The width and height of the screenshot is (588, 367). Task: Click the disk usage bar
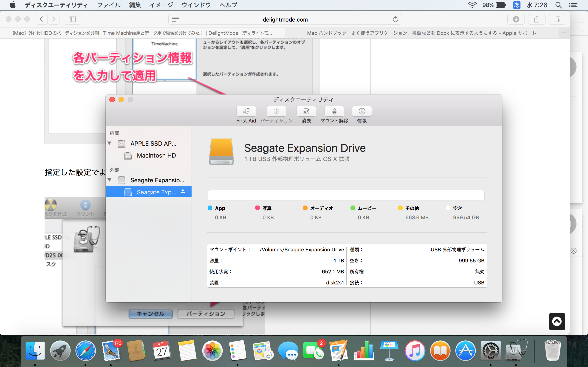click(x=346, y=195)
